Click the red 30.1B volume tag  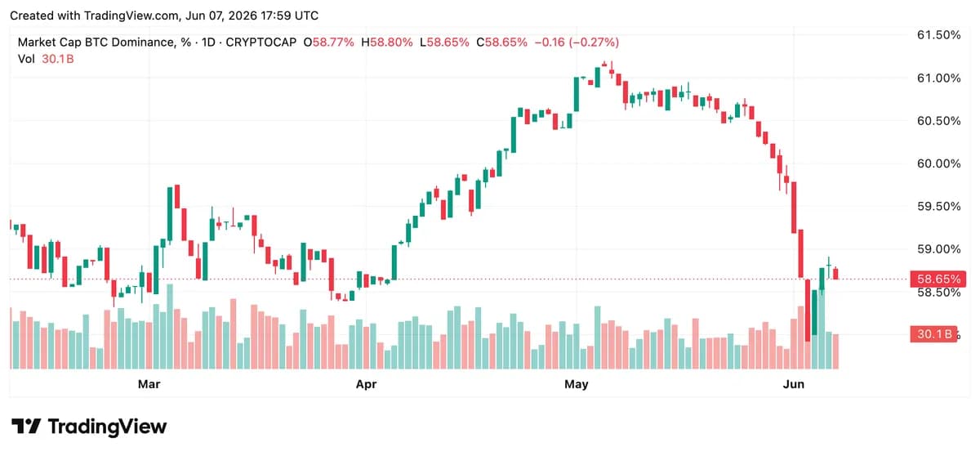click(933, 333)
